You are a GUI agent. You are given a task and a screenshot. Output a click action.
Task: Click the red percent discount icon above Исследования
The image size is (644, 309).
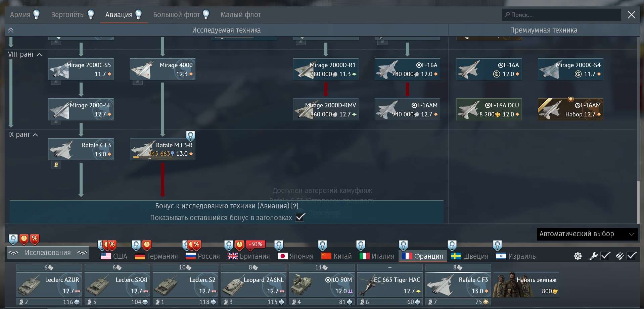(x=35, y=239)
